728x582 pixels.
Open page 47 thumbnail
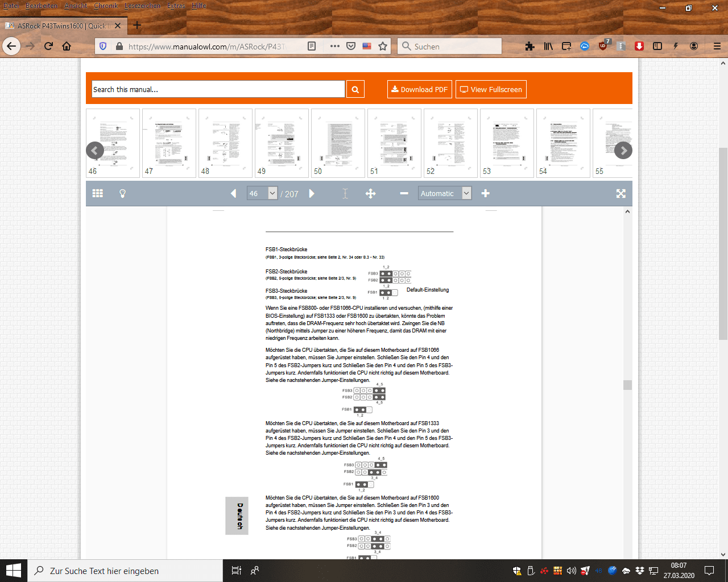(x=169, y=143)
